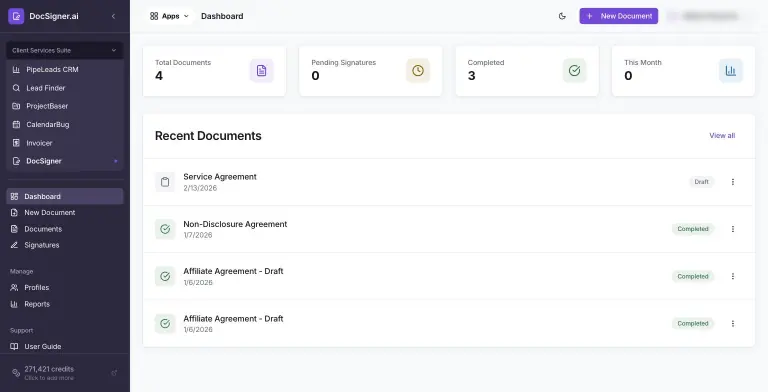Open ProjectBaser app
This screenshot has width=768, height=392.
click(65, 106)
